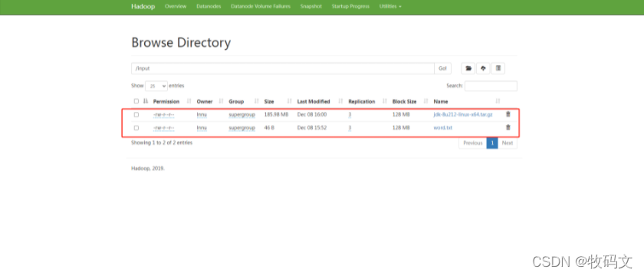Image resolution: width=644 pixels, height=276 pixels.
Task: Click the Next pagination button
Action: point(508,143)
